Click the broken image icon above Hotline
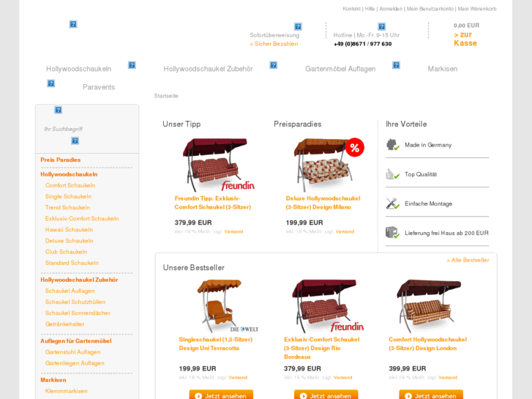Screen dimensions: 532x399 point(382,26)
